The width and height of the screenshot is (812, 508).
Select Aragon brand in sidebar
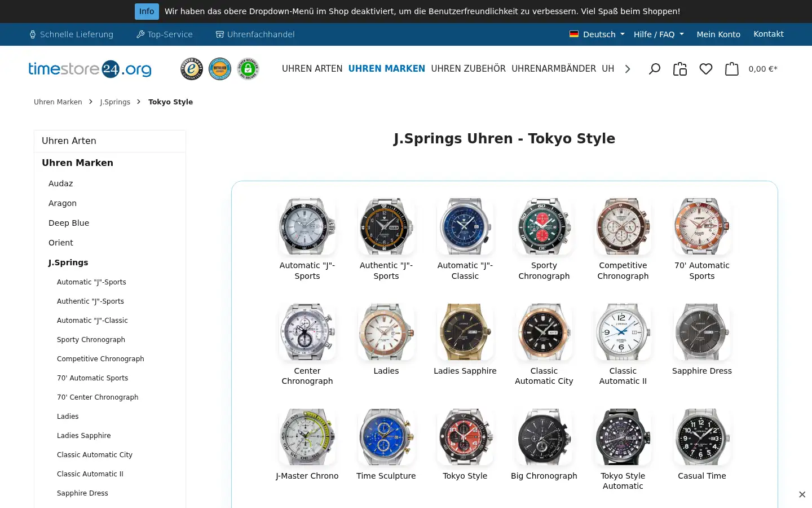(63, 203)
